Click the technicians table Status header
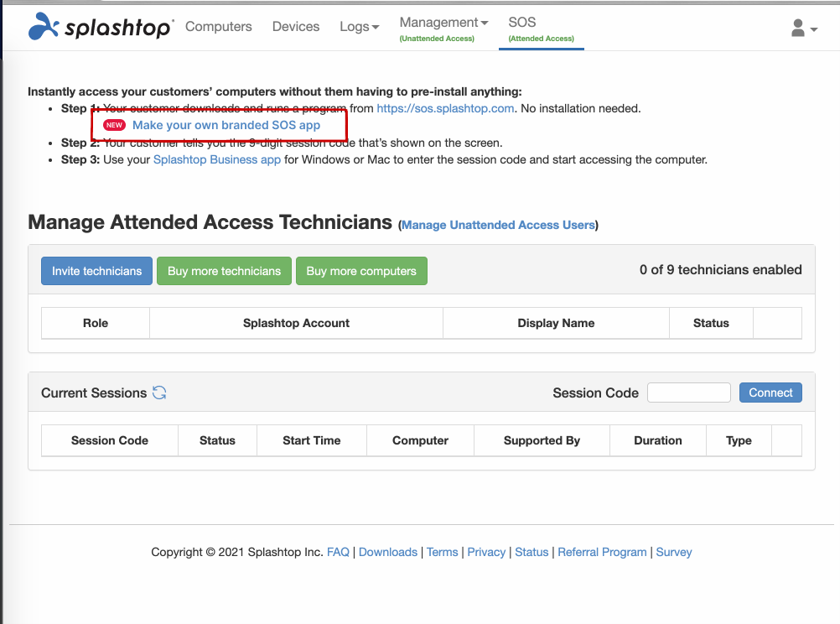 [x=711, y=323]
